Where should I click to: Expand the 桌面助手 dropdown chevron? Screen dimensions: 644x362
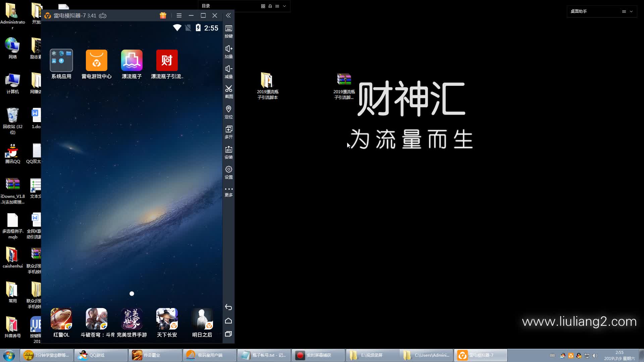pyautogui.click(x=631, y=11)
